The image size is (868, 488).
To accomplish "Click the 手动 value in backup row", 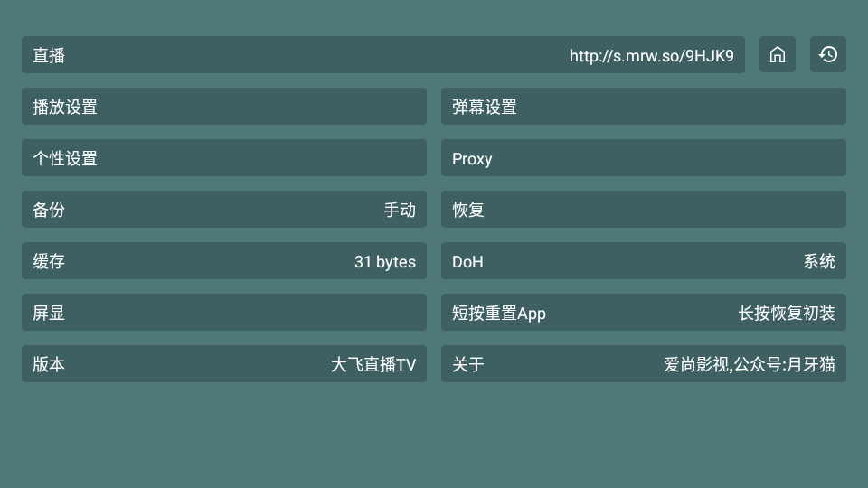I will 400,210.
